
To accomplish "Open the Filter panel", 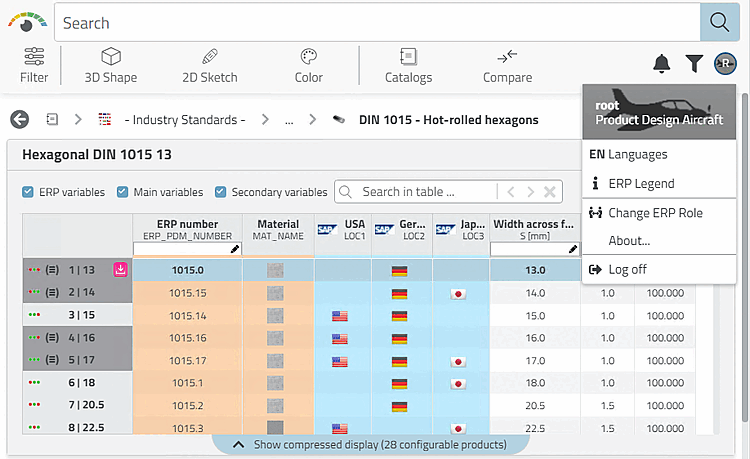I will 34,65.
